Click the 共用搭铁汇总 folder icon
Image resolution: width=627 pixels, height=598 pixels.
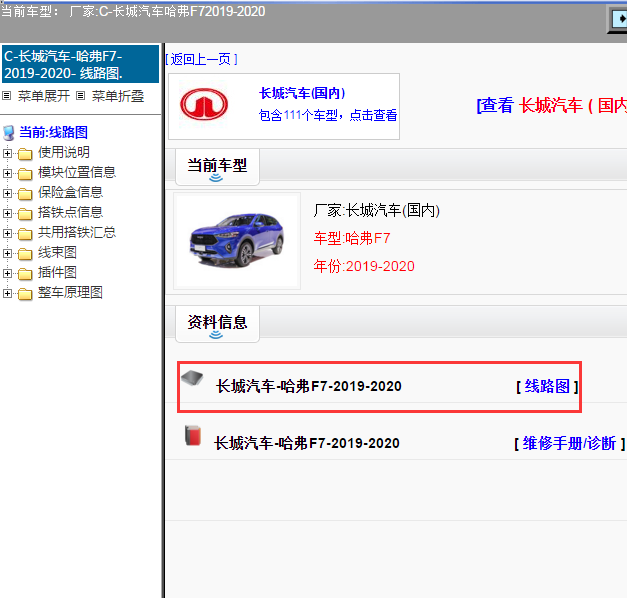(x=25, y=234)
